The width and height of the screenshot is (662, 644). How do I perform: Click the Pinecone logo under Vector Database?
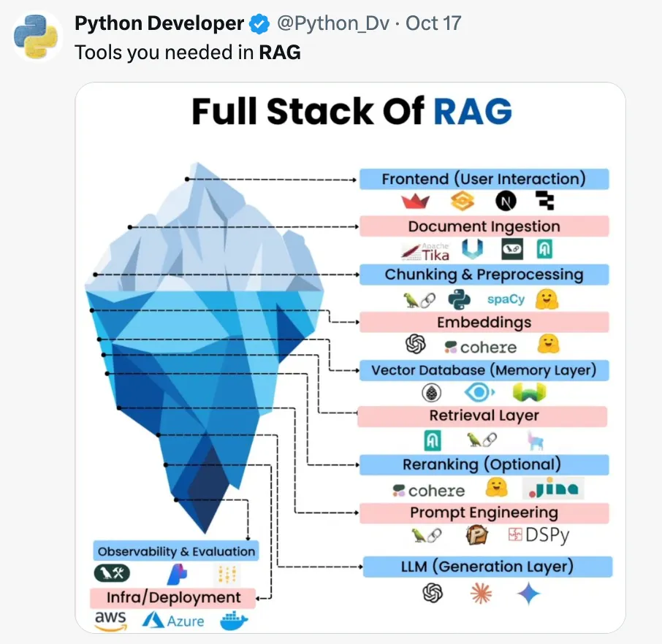click(x=432, y=393)
